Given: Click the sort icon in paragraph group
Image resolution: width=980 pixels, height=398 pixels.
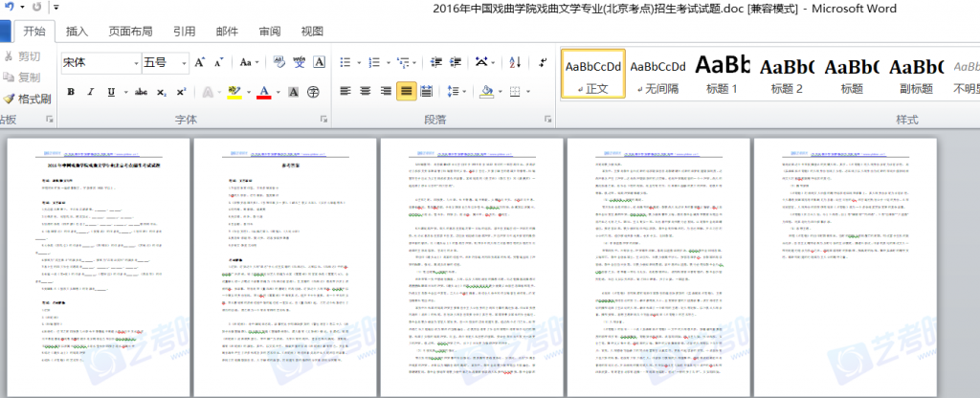Looking at the screenshot, I should pos(512,63).
